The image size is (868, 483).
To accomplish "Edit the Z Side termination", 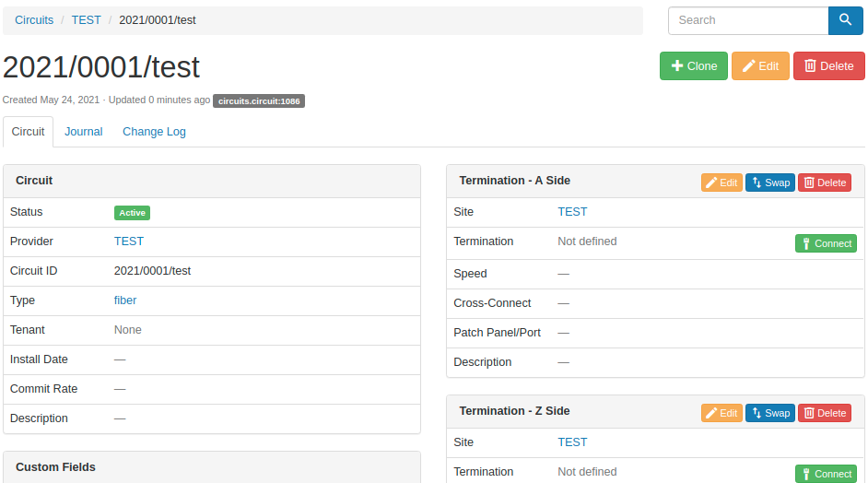I will 721,413.
